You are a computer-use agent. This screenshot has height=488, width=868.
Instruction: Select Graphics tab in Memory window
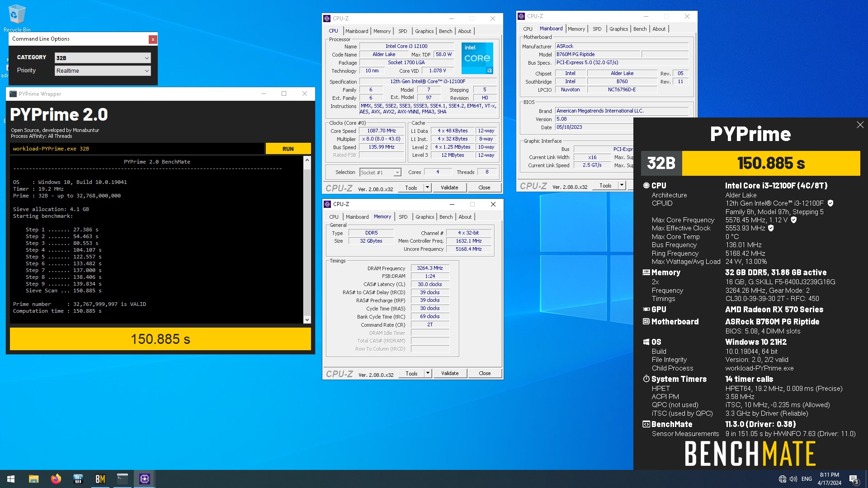click(425, 217)
